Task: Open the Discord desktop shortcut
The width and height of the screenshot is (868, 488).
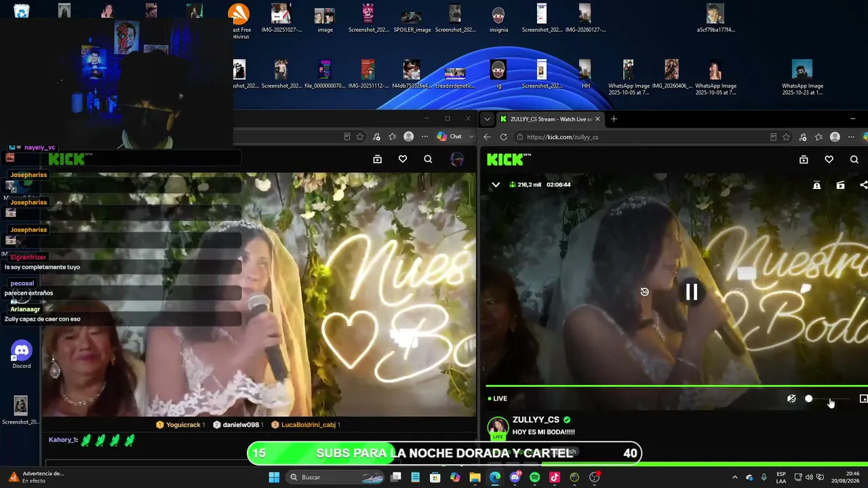Action: (x=22, y=354)
